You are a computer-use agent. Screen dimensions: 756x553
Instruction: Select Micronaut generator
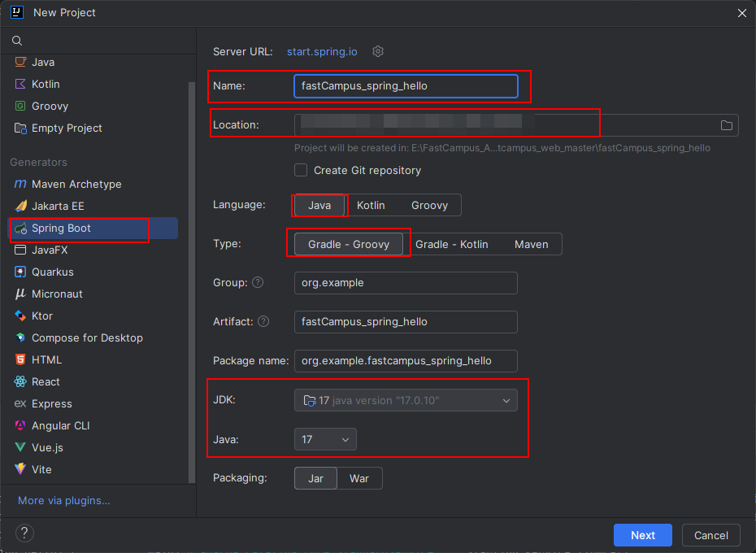94,294
